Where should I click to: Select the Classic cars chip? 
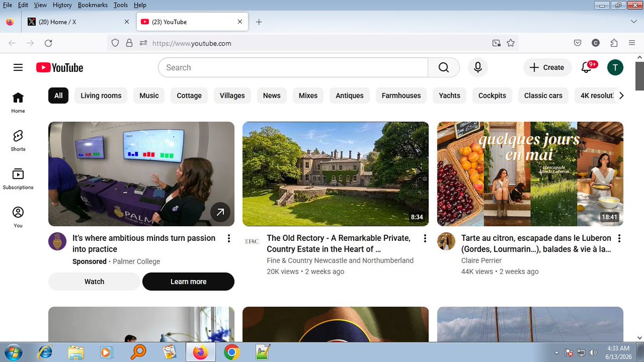tap(543, 95)
